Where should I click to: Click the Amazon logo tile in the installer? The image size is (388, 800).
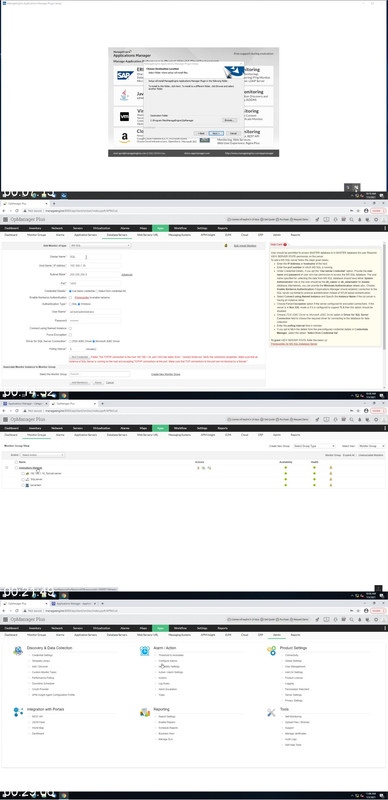pyautogui.click(x=125, y=137)
